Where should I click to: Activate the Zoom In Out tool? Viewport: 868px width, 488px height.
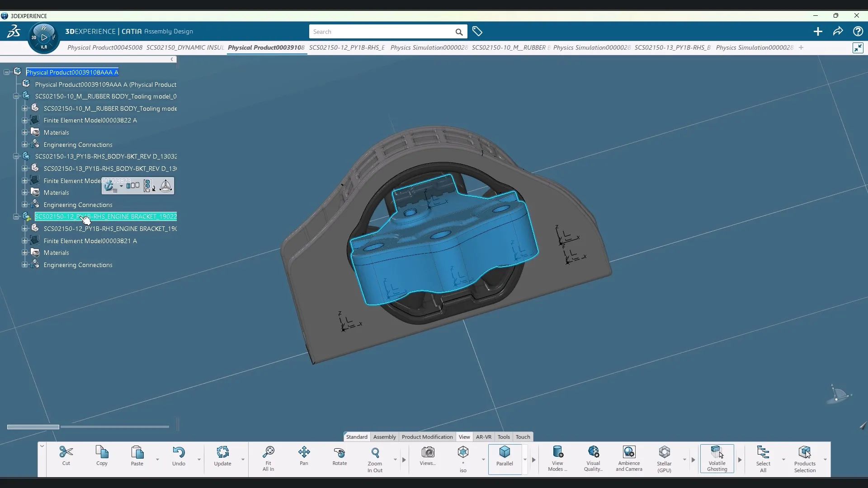tap(375, 456)
